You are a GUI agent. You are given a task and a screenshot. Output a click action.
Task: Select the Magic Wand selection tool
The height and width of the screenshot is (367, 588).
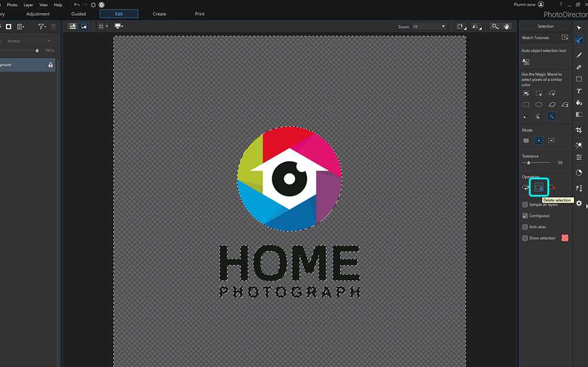(x=552, y=116)
